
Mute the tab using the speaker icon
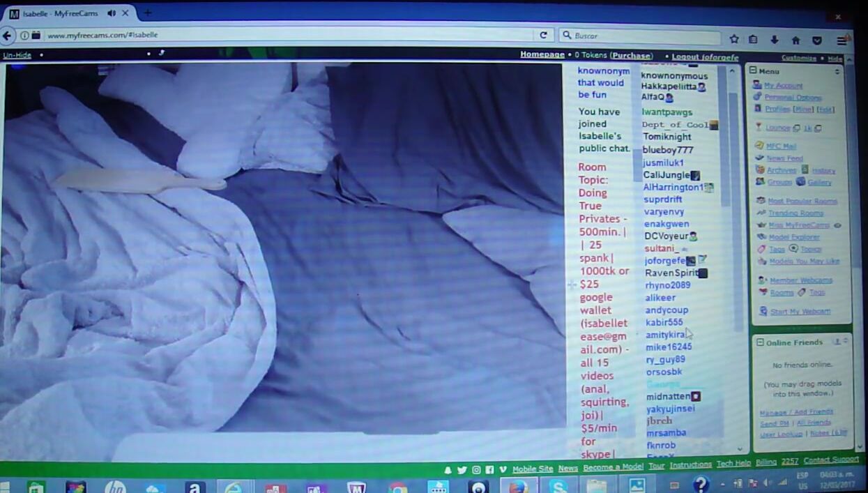(112, 13)
